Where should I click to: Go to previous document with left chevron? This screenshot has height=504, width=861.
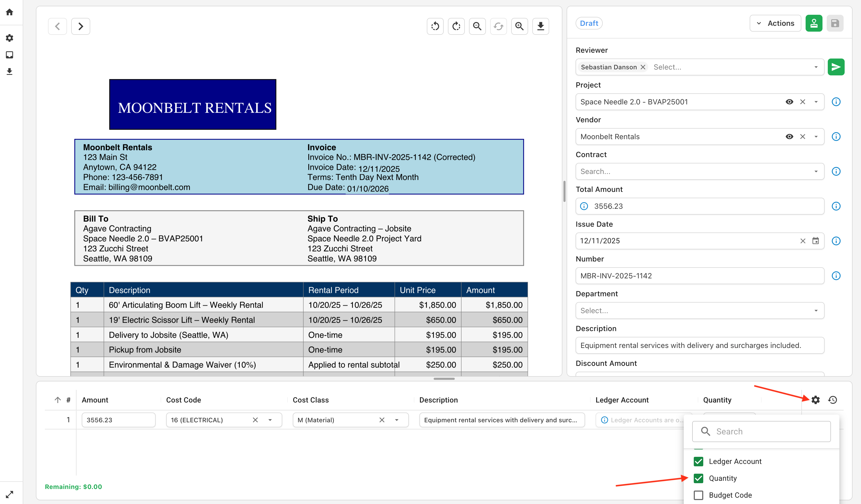tap(58, 26)
